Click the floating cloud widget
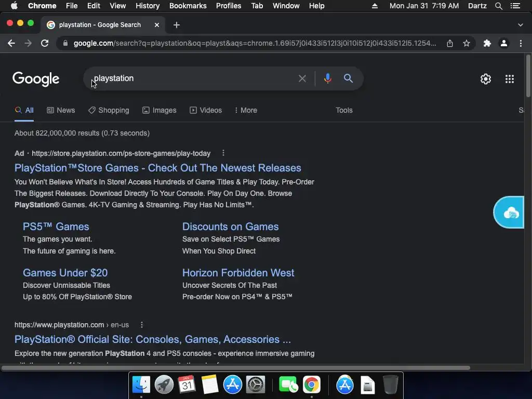532x399 pixels. coord(509,212)
